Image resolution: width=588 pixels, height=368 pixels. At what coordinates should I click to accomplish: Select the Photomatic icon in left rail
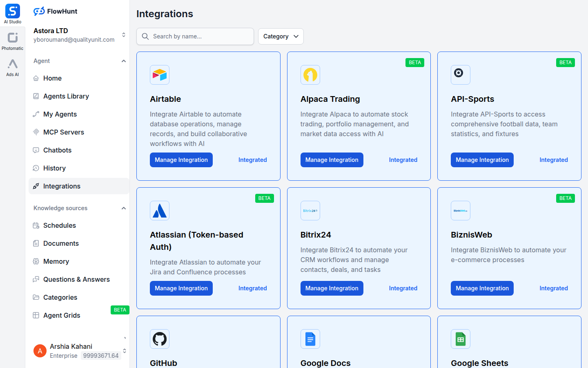12,38
